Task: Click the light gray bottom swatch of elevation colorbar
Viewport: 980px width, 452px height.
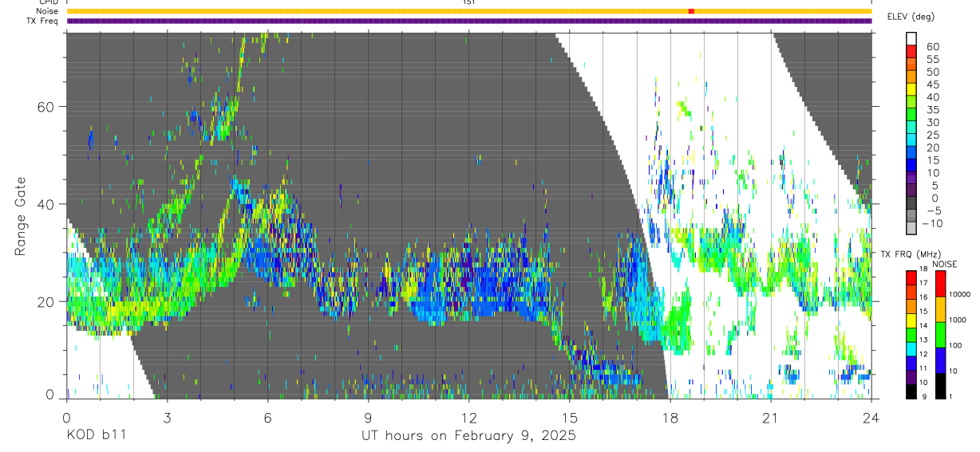Action: pos(911,226)
